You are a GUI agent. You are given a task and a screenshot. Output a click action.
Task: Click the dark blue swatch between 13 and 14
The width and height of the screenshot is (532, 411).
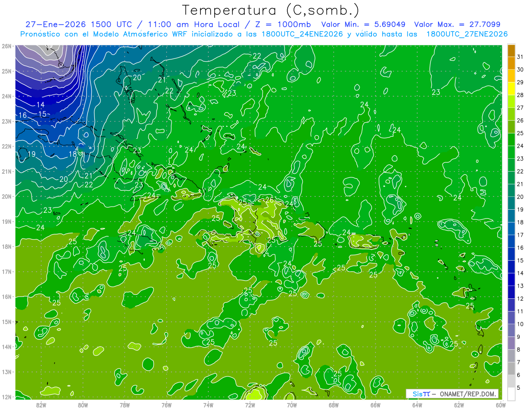click(511, 279)
